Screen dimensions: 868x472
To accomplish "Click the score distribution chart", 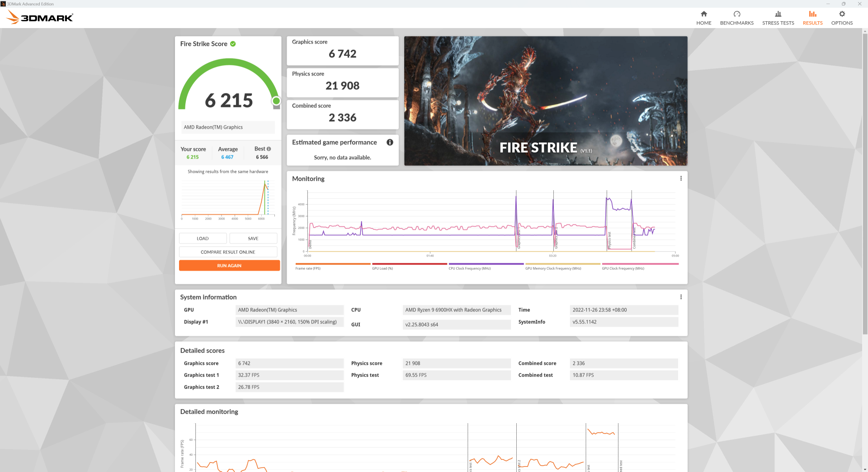I will click(228, 199).
